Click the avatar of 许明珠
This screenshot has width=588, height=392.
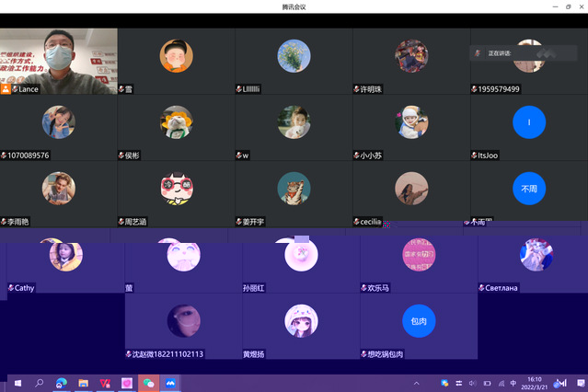pos(411,56)
